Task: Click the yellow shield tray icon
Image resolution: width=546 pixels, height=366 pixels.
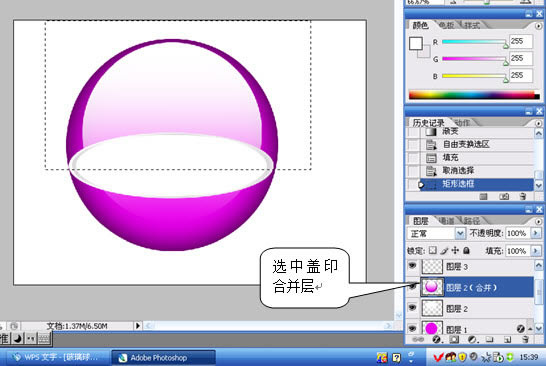Action: 462,357
